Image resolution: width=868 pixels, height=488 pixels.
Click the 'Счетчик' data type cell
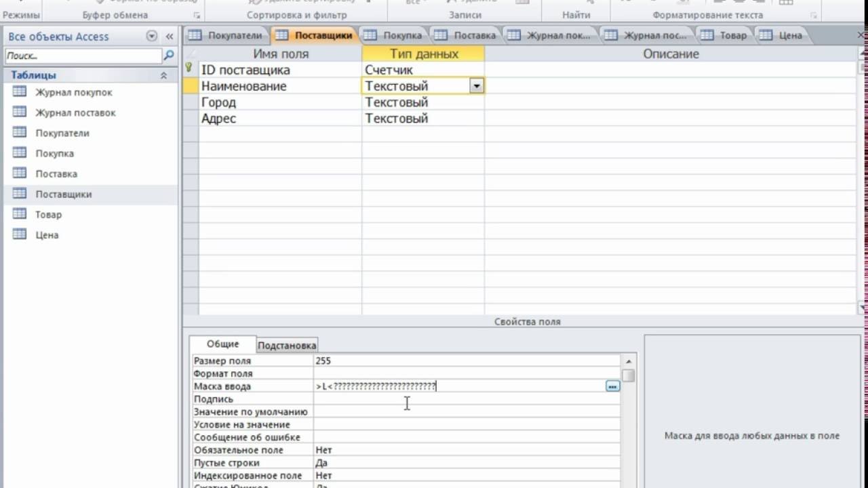click(x=423, y=70)
